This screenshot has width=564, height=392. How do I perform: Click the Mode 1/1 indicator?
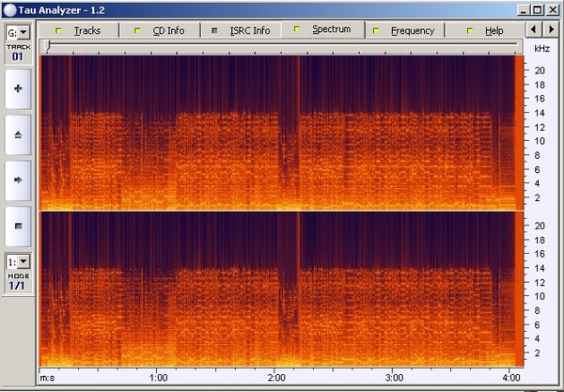click(x=18, y=282)
